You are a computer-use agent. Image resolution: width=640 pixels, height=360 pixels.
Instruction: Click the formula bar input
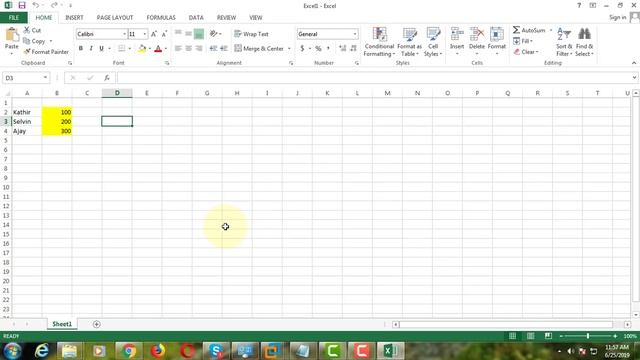click(x=375, y=78)
